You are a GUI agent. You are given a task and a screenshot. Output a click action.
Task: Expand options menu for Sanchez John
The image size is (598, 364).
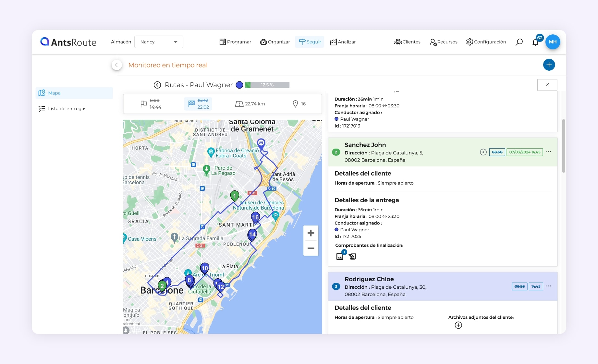point(548,152)
